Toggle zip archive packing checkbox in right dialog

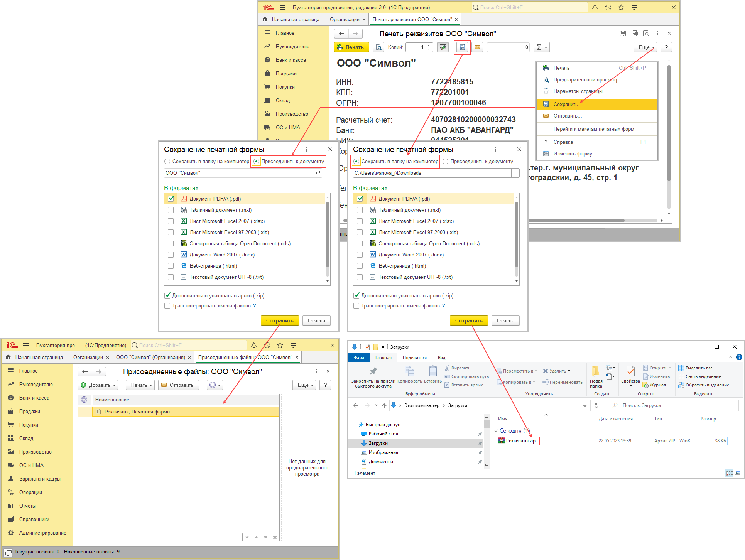[x=356, y=295]
